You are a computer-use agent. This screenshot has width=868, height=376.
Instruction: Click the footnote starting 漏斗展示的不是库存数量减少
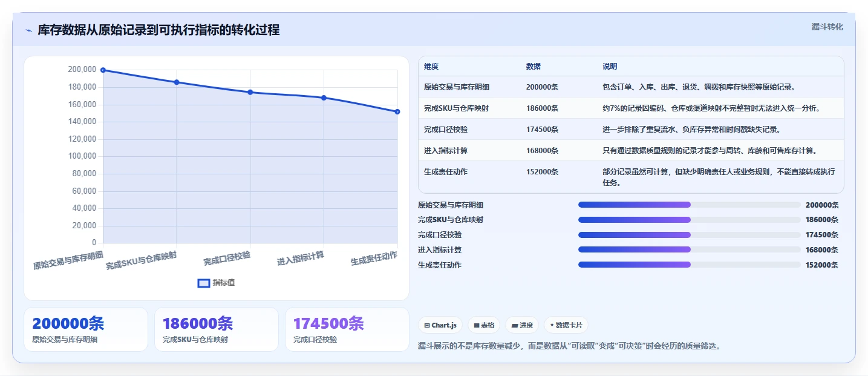(x=569, y=346)
